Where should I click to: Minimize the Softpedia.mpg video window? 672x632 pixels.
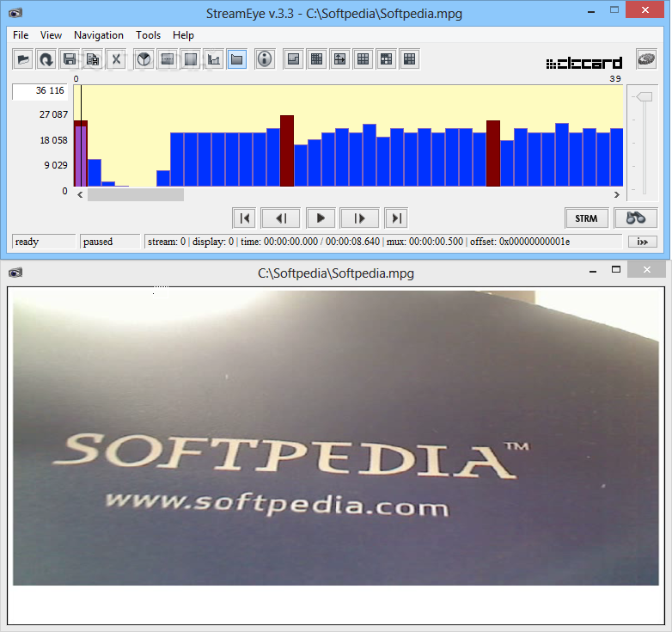(x=593, y=271)
